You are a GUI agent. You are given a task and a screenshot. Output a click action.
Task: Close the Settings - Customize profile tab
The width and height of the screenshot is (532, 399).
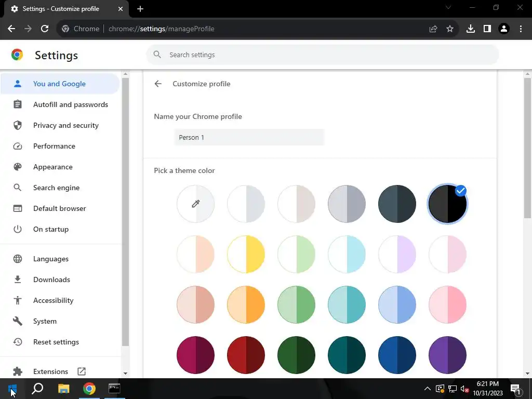[x=121, y=9]
